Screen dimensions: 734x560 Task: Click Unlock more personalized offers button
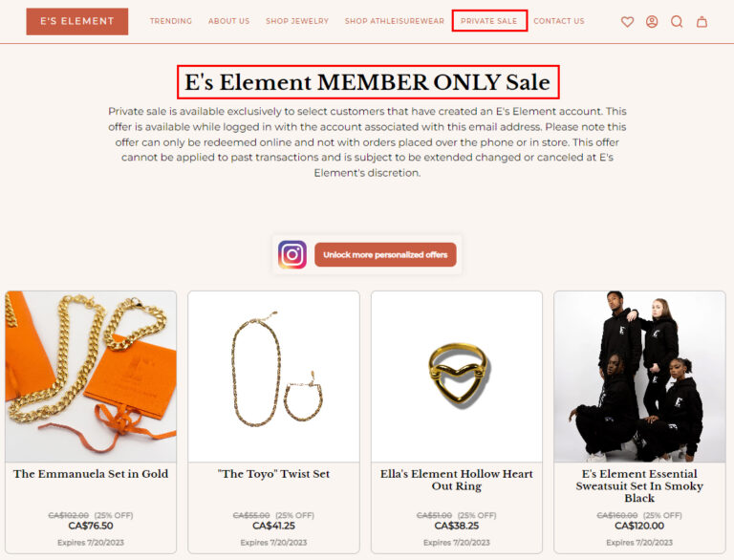(385, 255)
